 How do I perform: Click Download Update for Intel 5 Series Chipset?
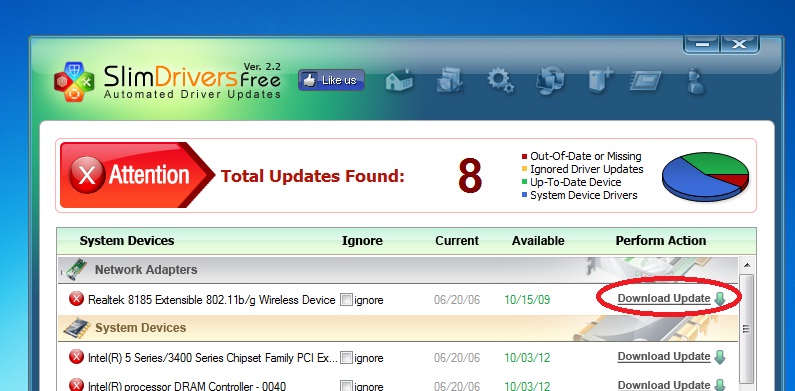coord(664,357)
